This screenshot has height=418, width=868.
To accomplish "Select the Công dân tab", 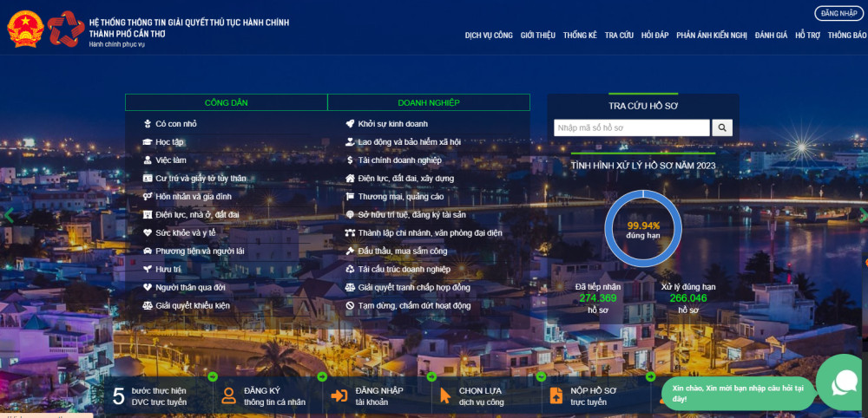I will pyautogui.click(x=227, y=102).
